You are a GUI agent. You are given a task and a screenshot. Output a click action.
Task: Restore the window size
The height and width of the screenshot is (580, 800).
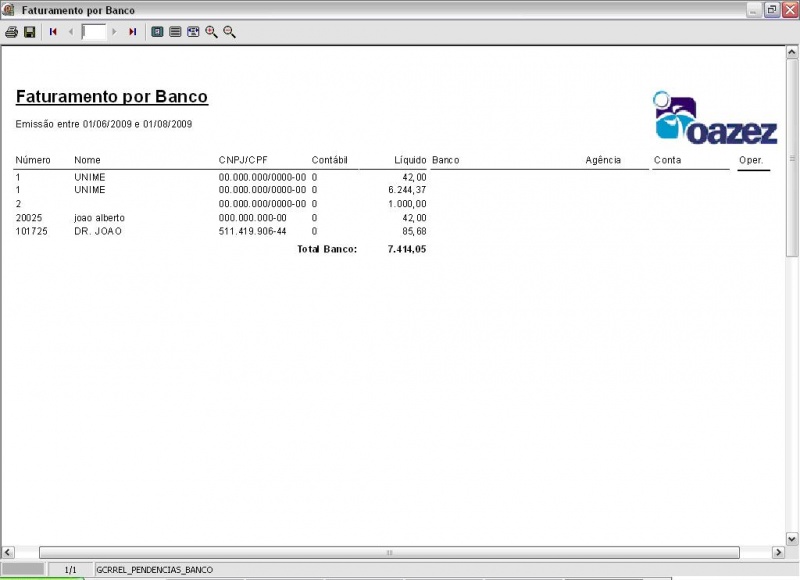[x=772, y=10]
